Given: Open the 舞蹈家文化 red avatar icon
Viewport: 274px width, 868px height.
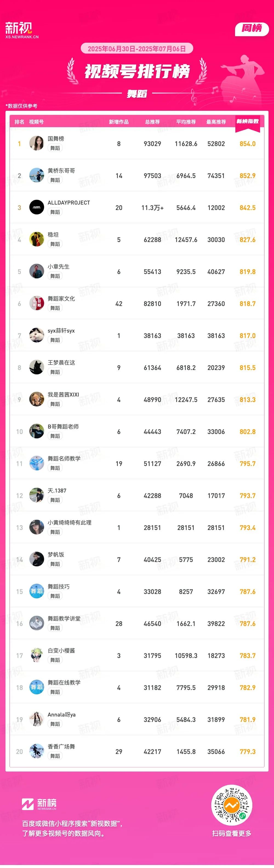Looking at the screenshot, I should [x=36, y=303].
